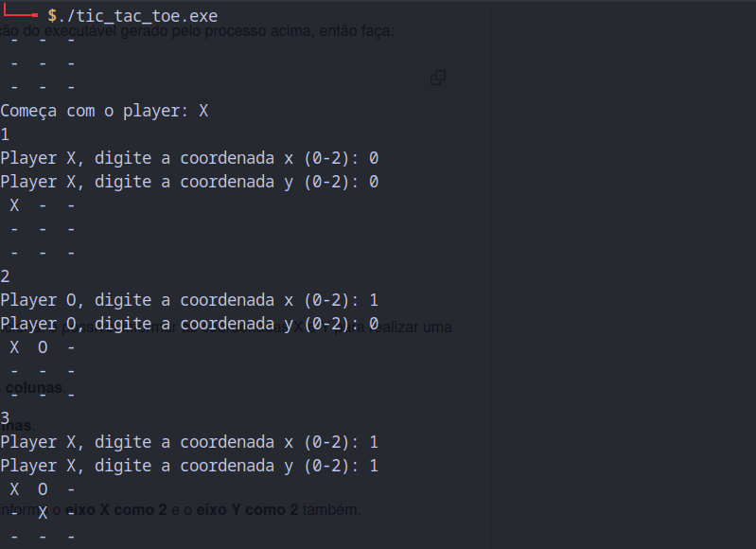Click turn 3 Player X coordenada y line

[x=189, y=466]
